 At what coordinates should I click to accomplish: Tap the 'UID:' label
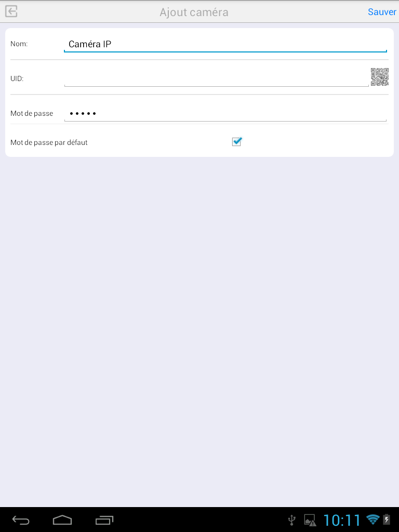click(17, 78)
